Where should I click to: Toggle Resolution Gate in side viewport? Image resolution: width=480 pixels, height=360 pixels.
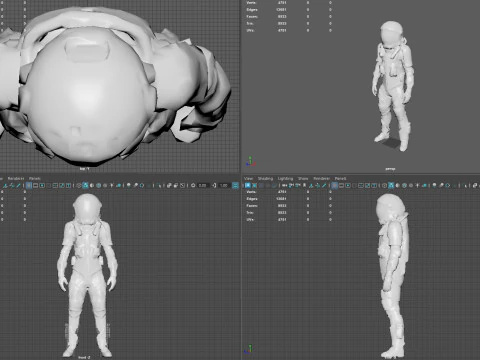[x=348, y=185]
